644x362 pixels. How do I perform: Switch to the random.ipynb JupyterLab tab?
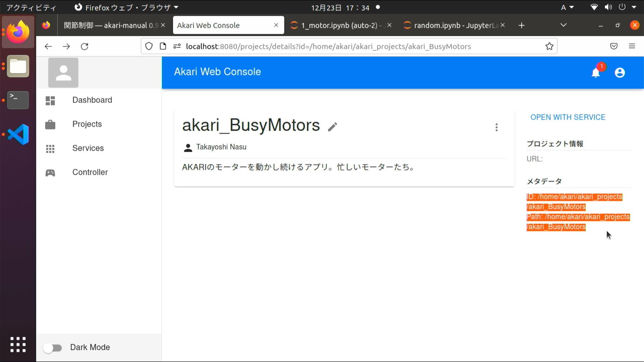point(449,25)
